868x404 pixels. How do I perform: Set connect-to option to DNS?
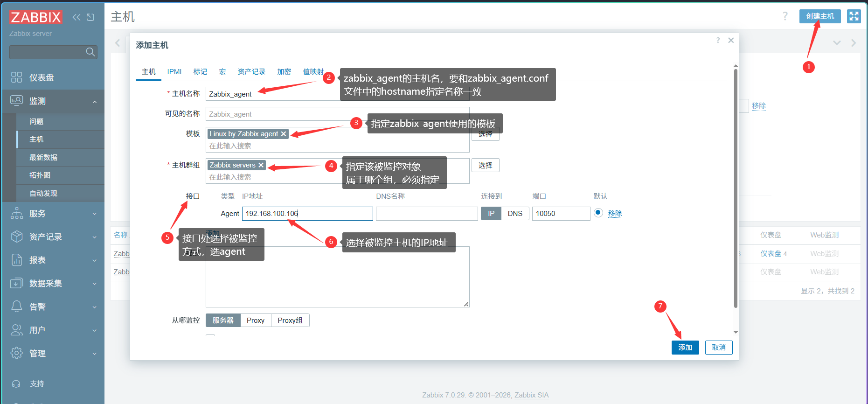coord(515,214)
